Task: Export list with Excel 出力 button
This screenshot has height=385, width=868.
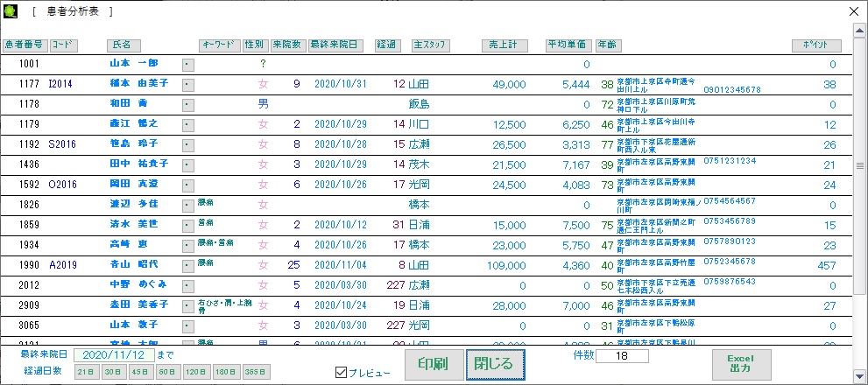Action: [741, 365]
